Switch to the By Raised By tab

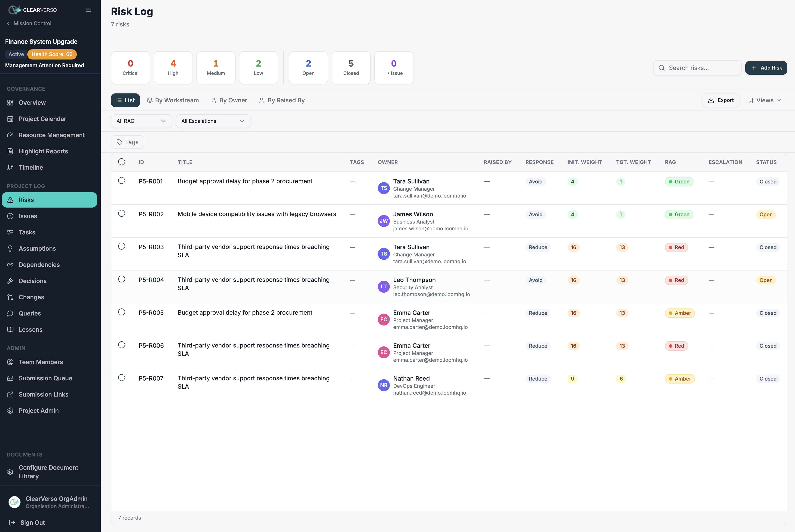tap(282, 100)
